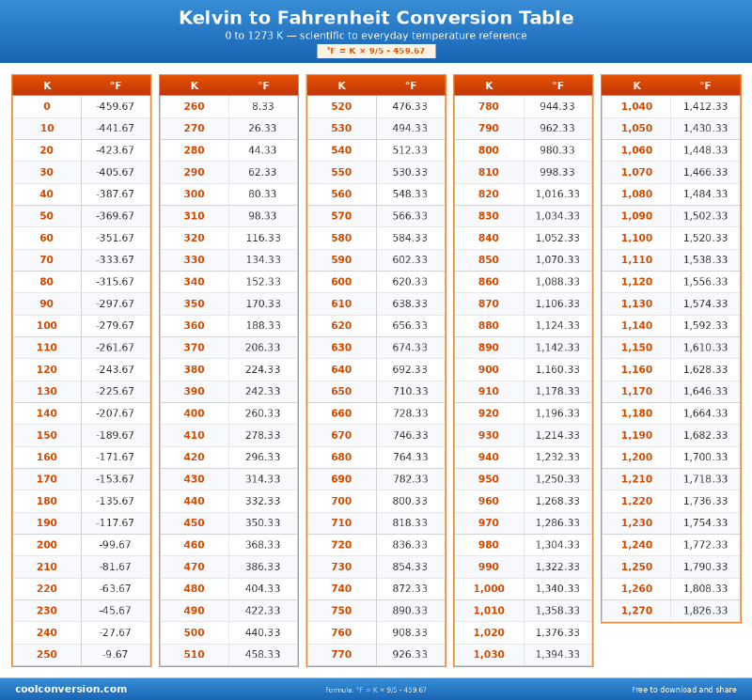Select Kelvin cell 900

489,369
